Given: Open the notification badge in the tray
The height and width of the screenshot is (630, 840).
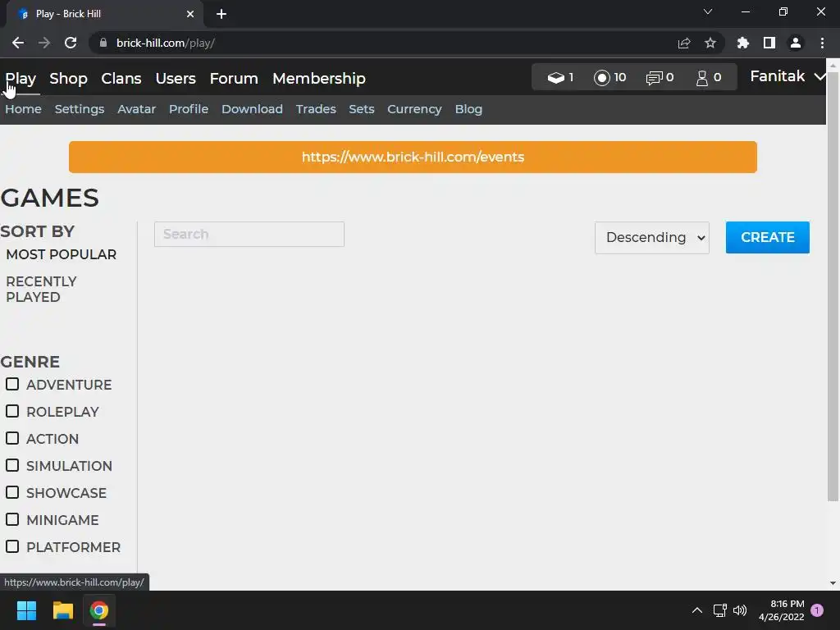Looking at the screenshot, I should pos(817,610).
